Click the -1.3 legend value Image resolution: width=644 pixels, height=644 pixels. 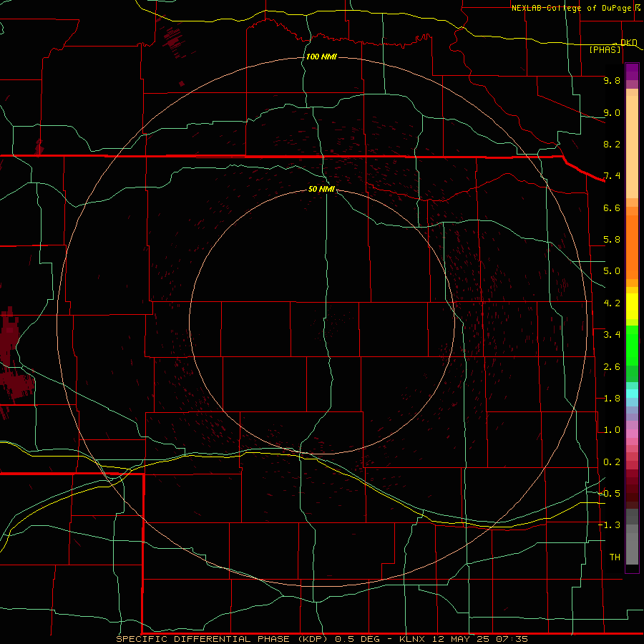(x=610, y=525)
